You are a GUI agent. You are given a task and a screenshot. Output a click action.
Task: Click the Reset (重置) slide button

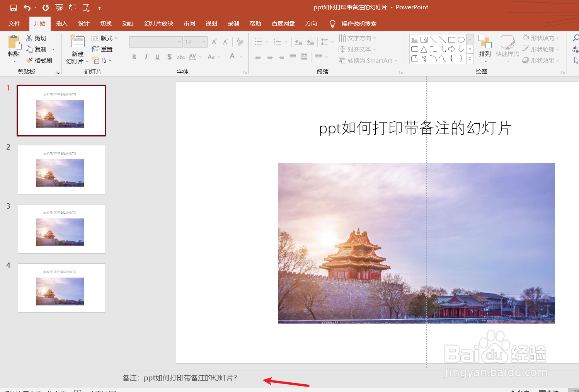[102, 49]
